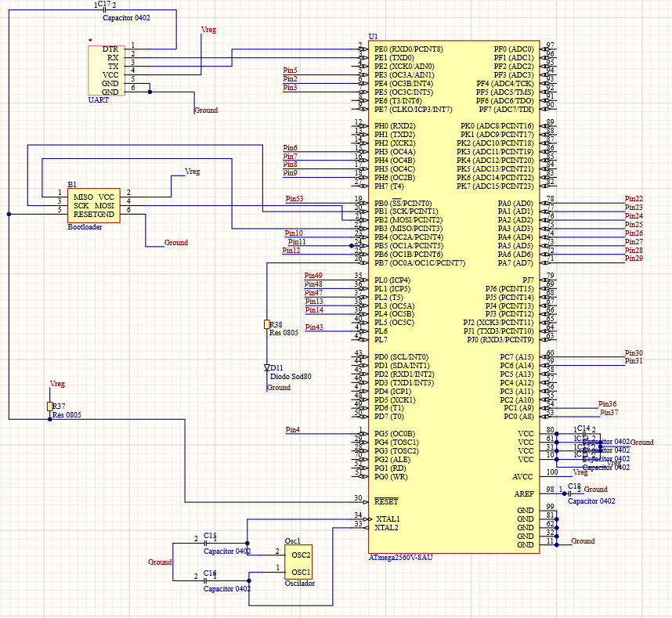This screenshot has width=672, height=618.
Task: Click the Pin12 net label
Action: point(291,251)
